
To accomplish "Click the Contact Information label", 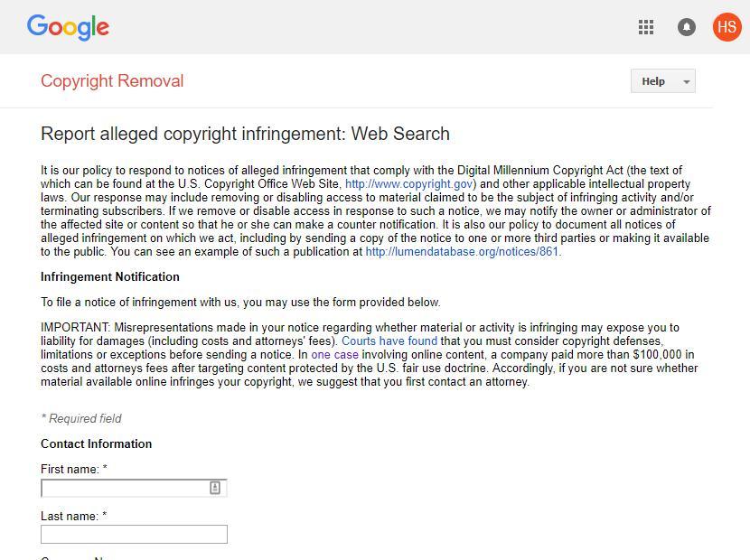I will pos(97,443).
